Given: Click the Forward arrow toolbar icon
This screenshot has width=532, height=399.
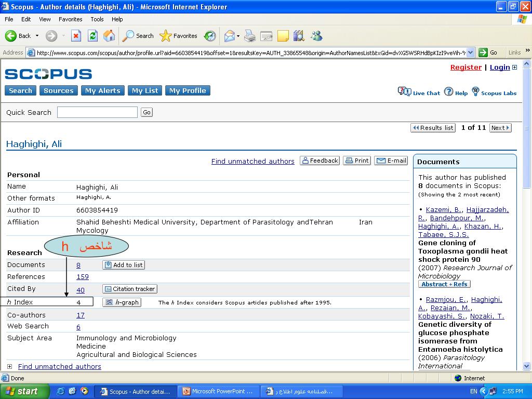Looking at the screenshot, I should [x=51, y=36].
